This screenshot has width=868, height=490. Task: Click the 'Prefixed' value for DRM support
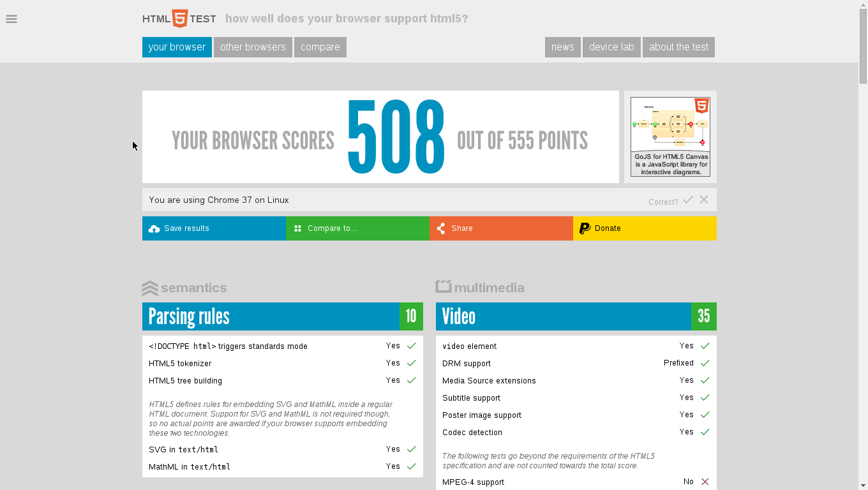678,363
